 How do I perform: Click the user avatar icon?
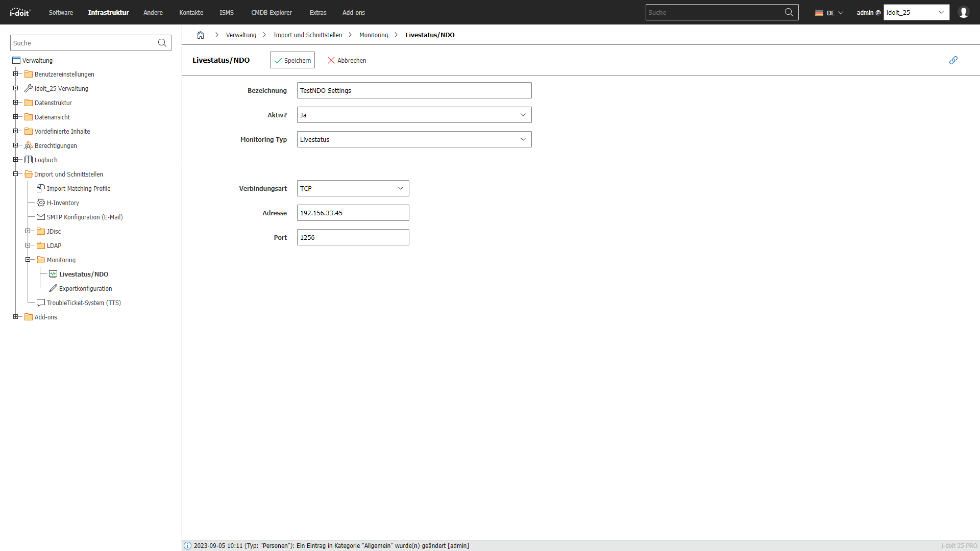(x=963, y=12)
